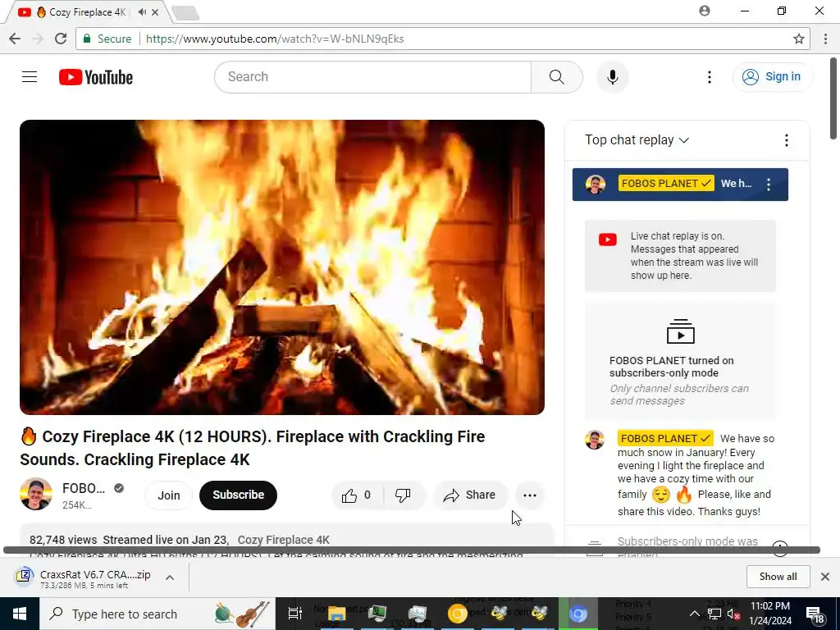Viewport: 840px width, 630px height.
Task: Focus the YouTube search field
Action: coord(373,76)
